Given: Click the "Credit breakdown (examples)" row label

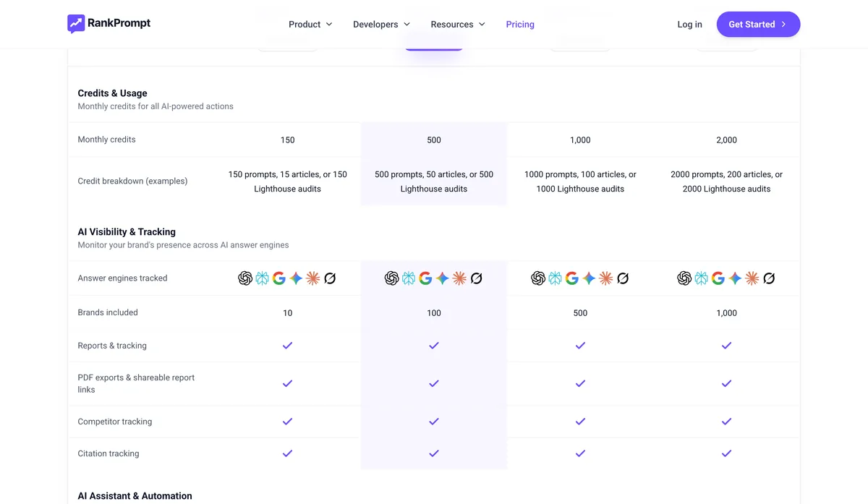Looking at the screenshot, I should pos(132,181).
